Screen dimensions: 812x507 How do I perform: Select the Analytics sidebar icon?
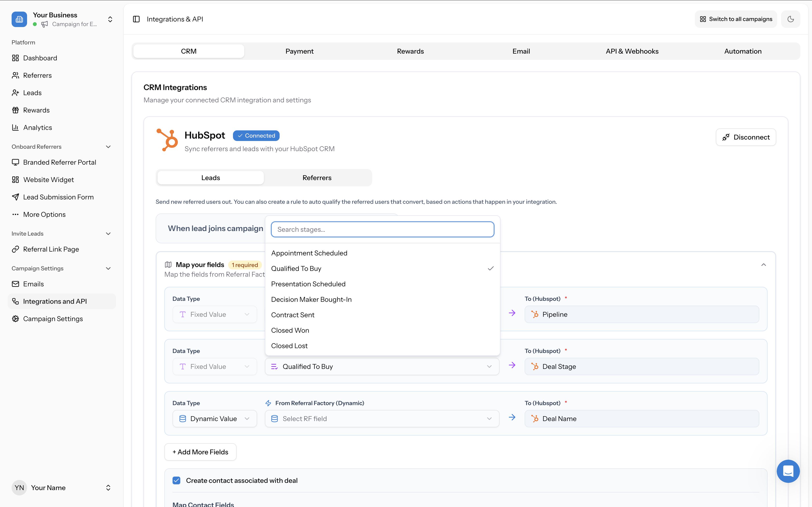(x=15, y=127)
